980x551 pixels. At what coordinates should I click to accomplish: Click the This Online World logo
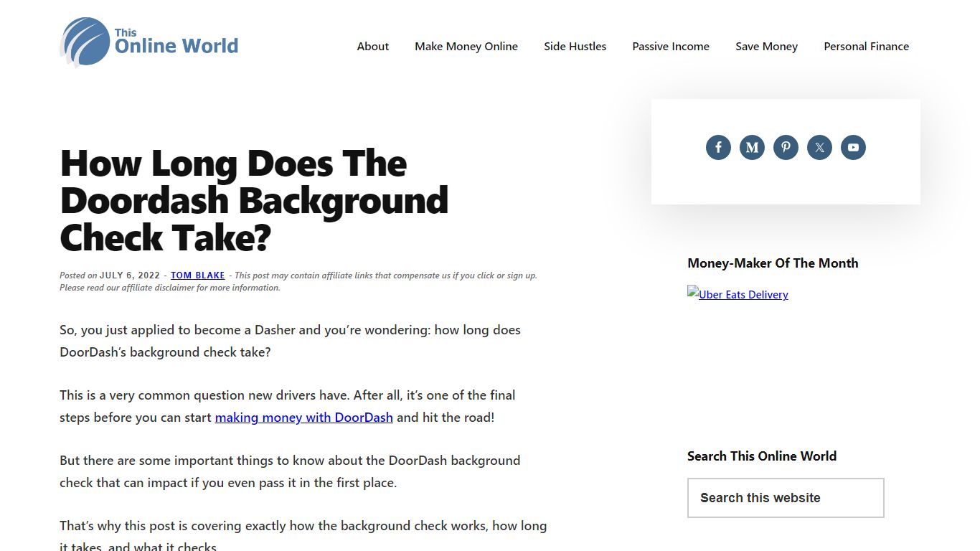(x=149, y=42)
